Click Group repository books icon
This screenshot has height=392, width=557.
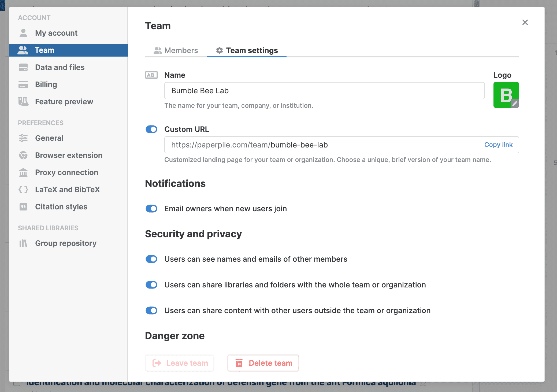[x=23, y=243]
